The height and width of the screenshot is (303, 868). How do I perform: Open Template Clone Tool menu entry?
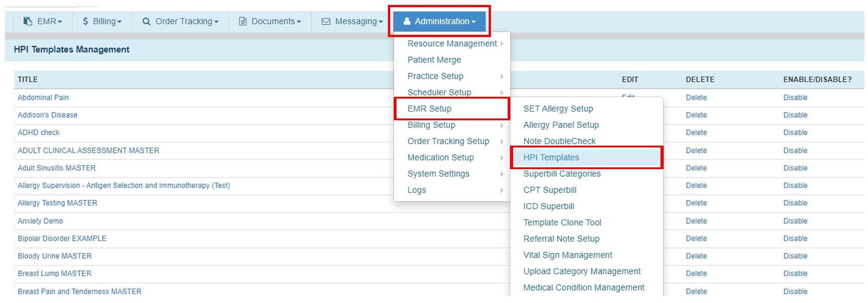click(562, 223)
